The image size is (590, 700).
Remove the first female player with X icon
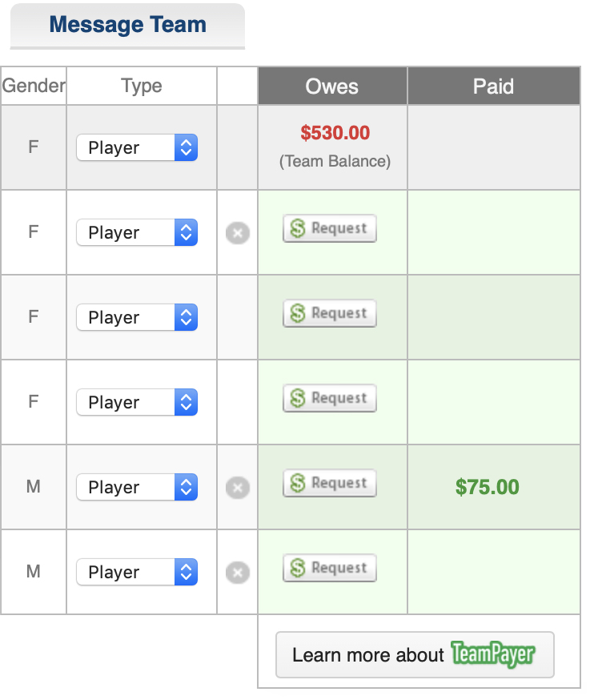[x=238, y=233]
